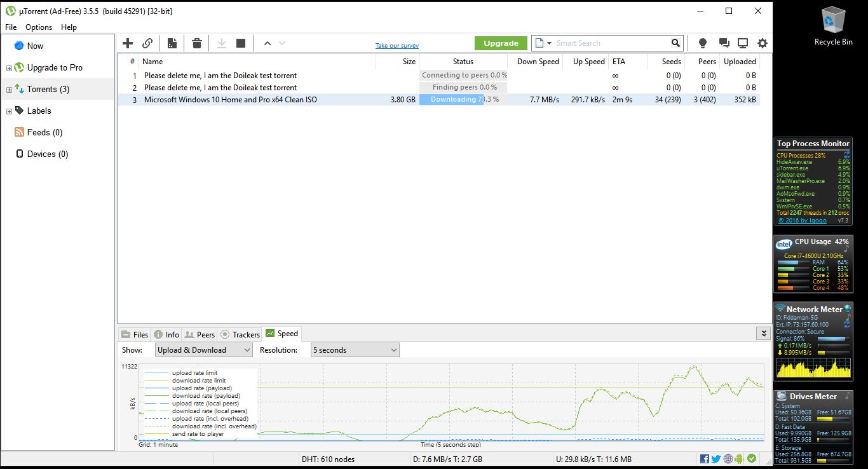
Task: Sort by the Uploaded column header
Action: tap(740, 62)
